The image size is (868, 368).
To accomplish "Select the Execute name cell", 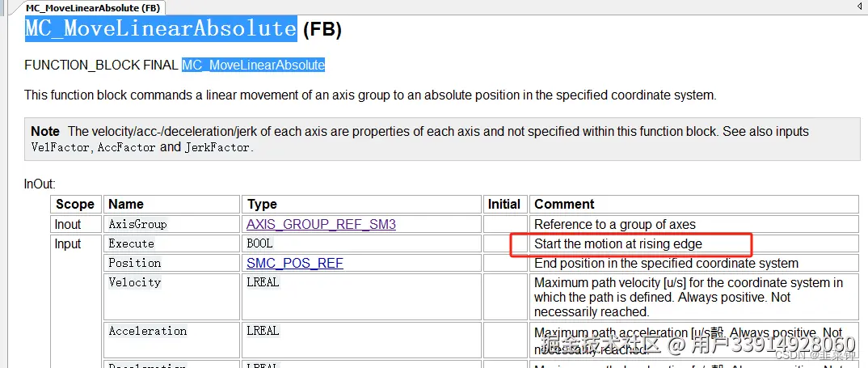I will click(131, 243).
